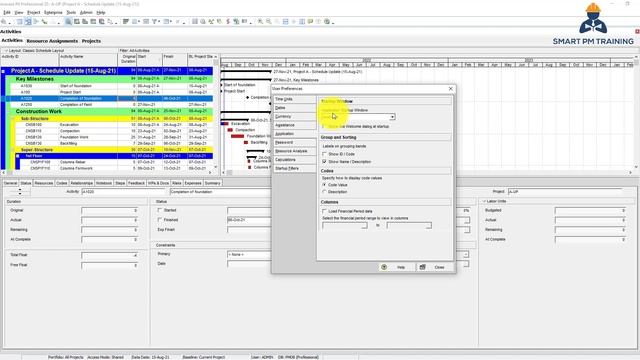Switch to Currency preferences tab
640x360 pixels.
coord(294,116)
